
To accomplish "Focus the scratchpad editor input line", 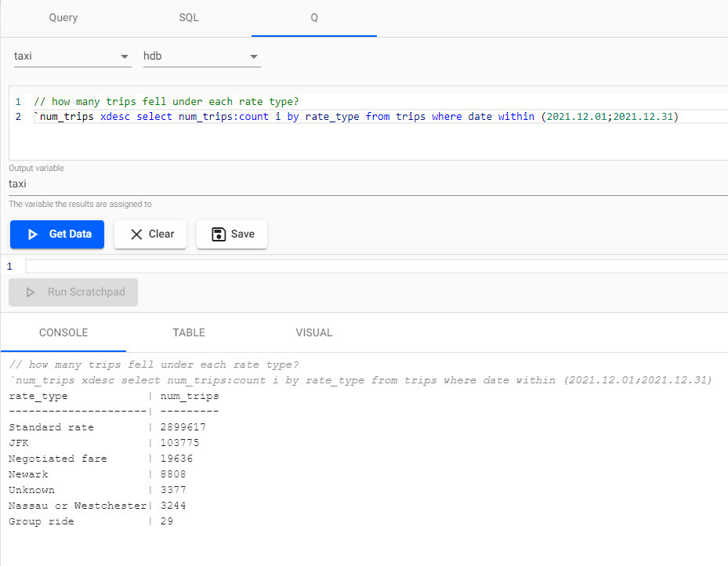I will (376, 267).
